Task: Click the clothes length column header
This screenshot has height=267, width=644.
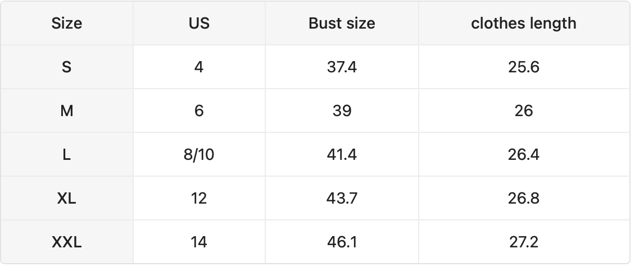Action: point(524,23)
